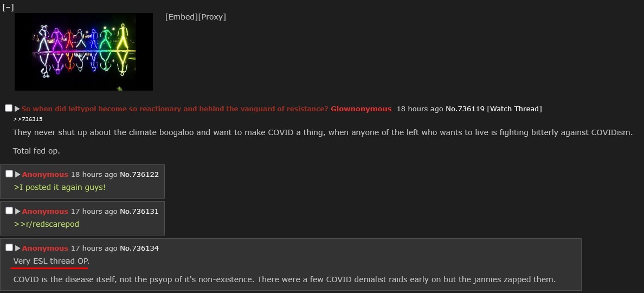This screenshot has width=644, height=293.
Task: Open the neon stick figures thumbnail
Action: (x=83, y=52)
